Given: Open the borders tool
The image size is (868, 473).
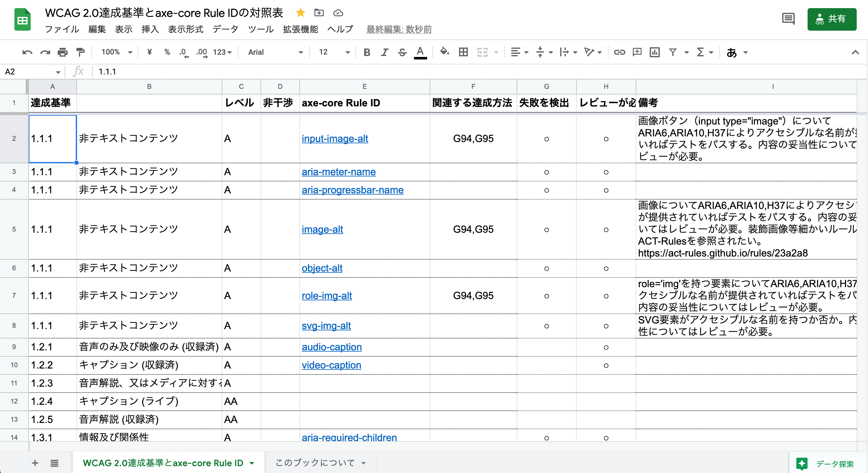Looking at the screenshot, I should coord(463,52).
